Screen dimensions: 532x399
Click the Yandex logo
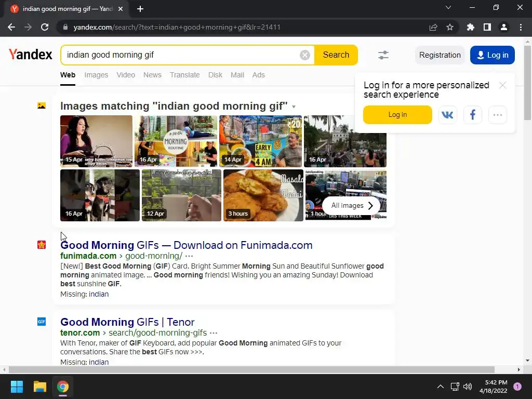(31, 54)
